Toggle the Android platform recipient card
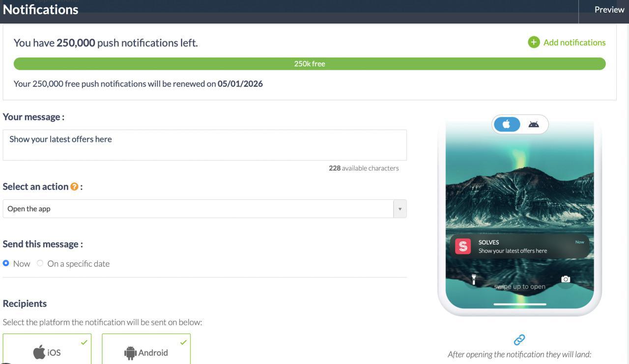Viewport: 629px width, 364px height. (146, 350)
